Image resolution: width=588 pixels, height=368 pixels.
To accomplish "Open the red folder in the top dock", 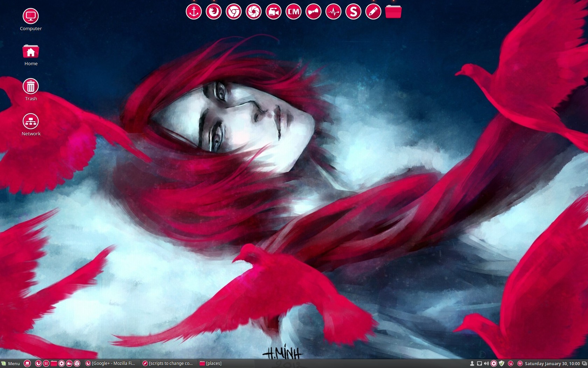I will point(393,12).
